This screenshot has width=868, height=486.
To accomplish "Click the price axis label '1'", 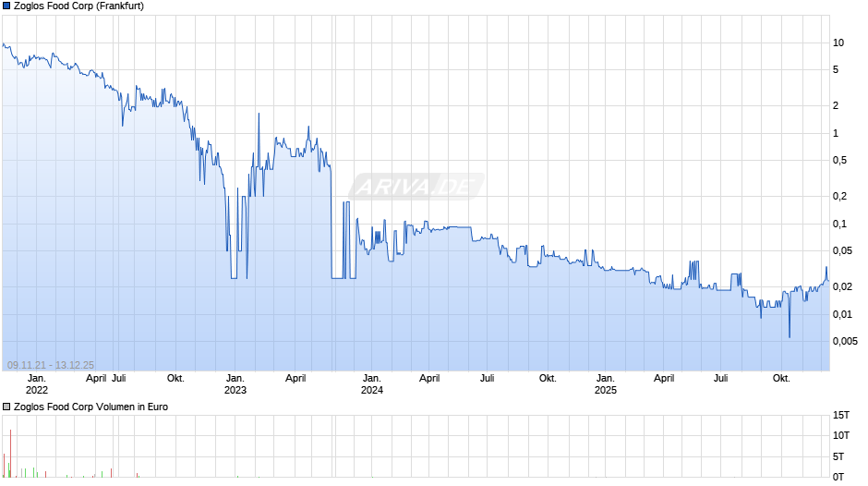I will (x=836, y=133).
